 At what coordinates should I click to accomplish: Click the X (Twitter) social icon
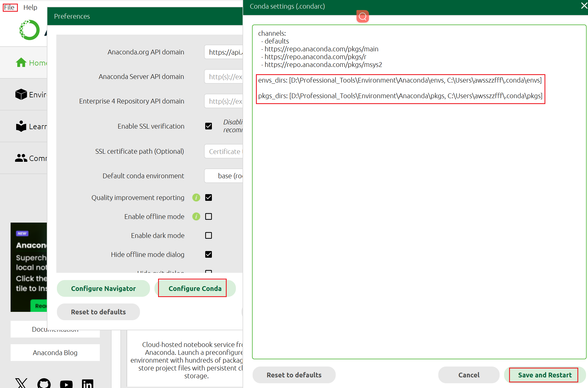pyautogui.click(x=21, y=384)
